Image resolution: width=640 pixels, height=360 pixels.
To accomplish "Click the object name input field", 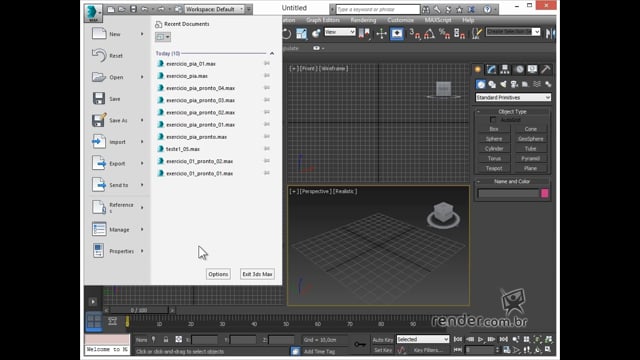I will tap(509, 193).
